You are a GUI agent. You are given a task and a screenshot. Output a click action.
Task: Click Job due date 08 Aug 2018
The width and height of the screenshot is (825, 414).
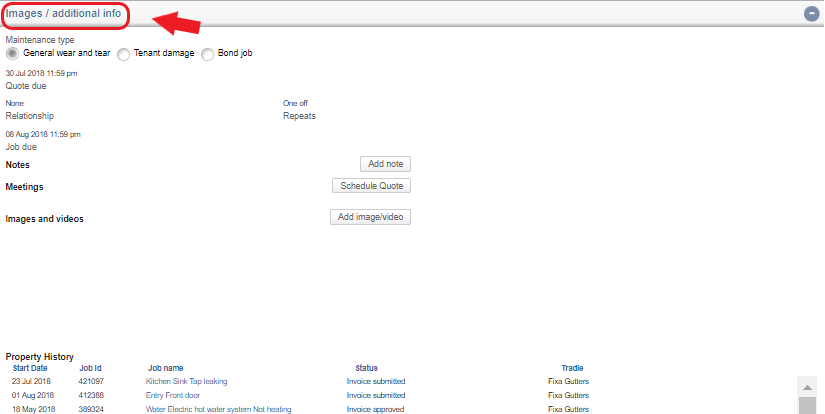click(43, 134)
